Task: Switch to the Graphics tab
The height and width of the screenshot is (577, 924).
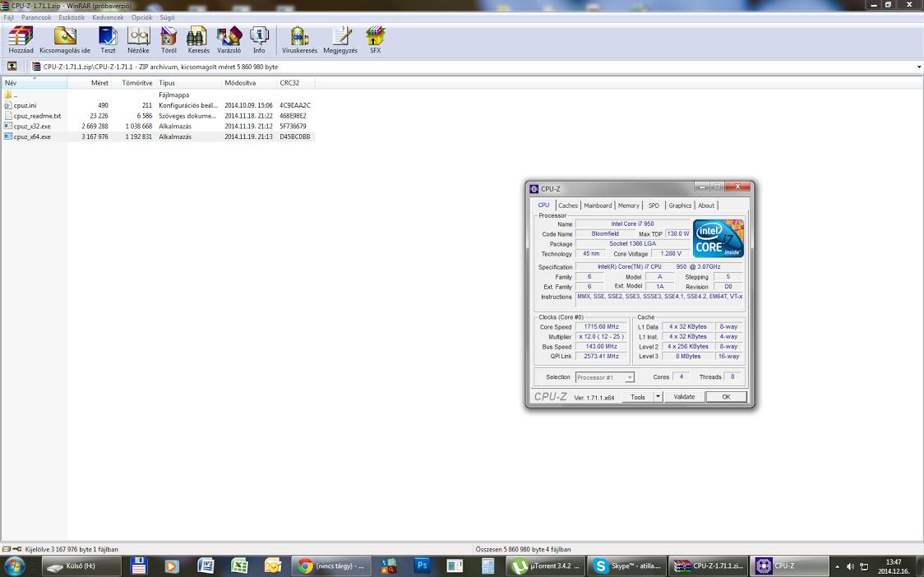Action: click(x=680, y=205)
